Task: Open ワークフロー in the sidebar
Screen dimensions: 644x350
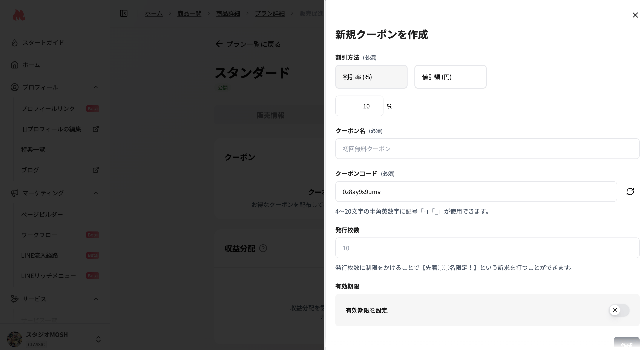Action: [x=39, y=235]
